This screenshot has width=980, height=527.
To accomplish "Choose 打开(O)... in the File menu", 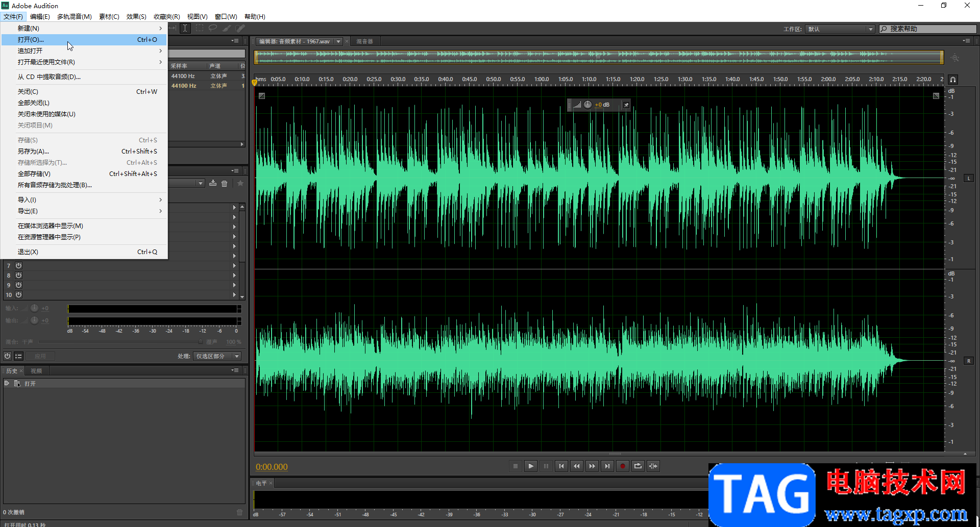I will 84,39.
